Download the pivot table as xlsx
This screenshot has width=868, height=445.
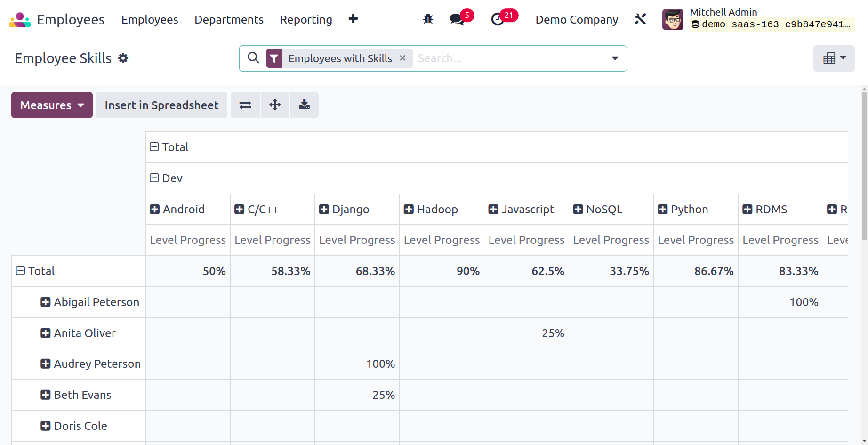tap(305, 105)
